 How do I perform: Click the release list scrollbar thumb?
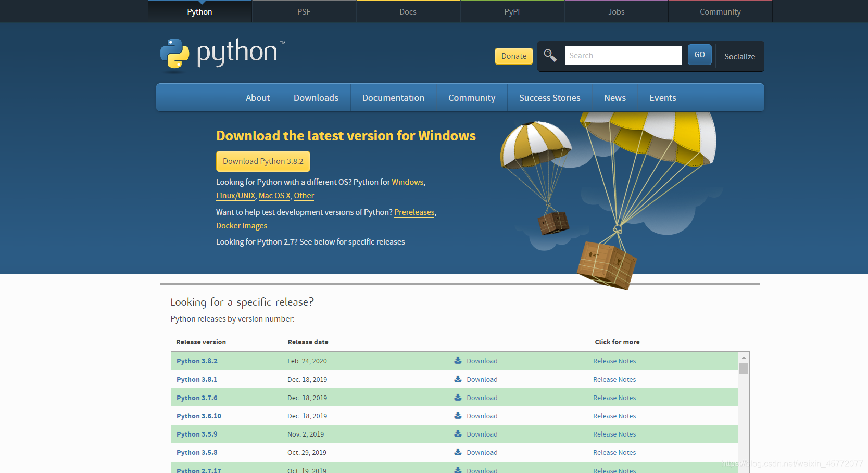click(x=744, y=368)
